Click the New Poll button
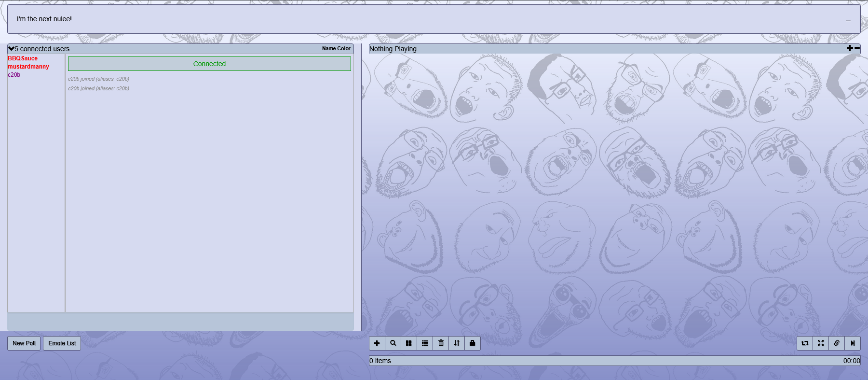Viewport: 868px width, 380px height. click(24, 343)
